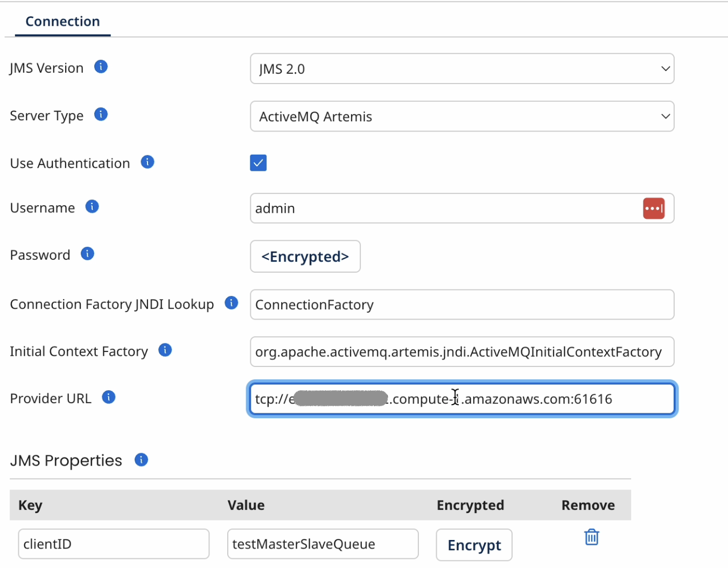This screenshot has height=568, width=728.
Task: Open the JMS Version dropdown
Action: coord(462,69)
